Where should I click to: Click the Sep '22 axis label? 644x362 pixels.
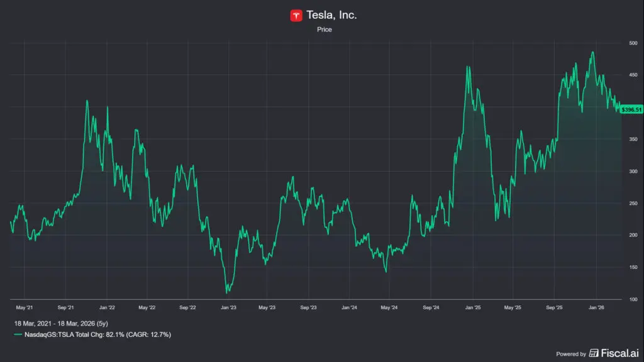(x=187, y=307)
